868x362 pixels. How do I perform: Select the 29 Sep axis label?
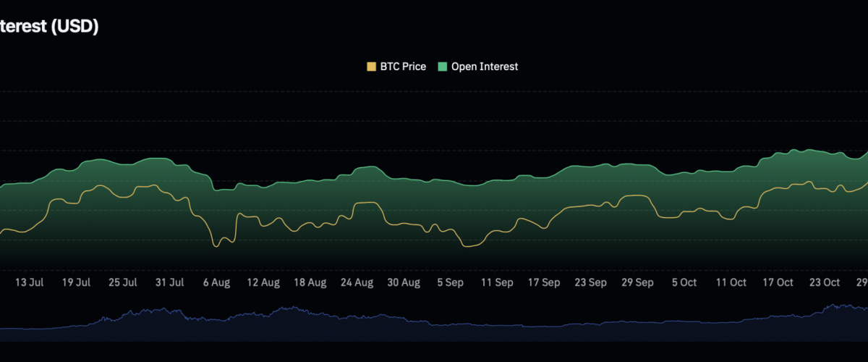pyautogui.click(x=637, y=282)
